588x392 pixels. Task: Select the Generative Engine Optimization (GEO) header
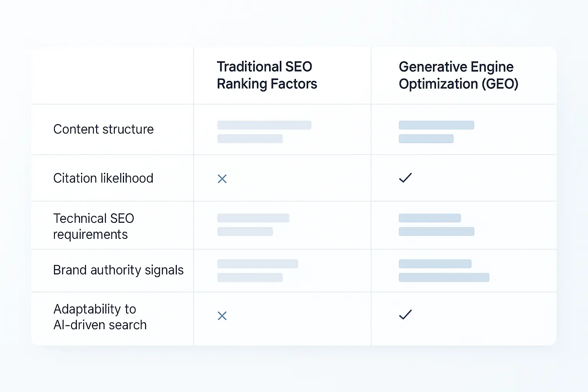459,75
